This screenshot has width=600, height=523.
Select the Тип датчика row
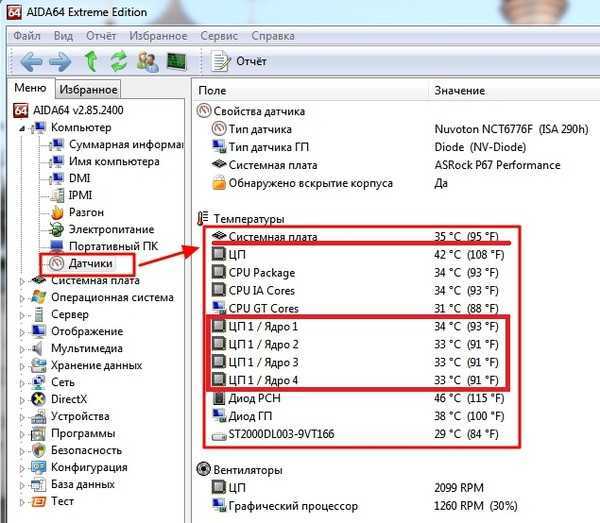coord(400,129)
